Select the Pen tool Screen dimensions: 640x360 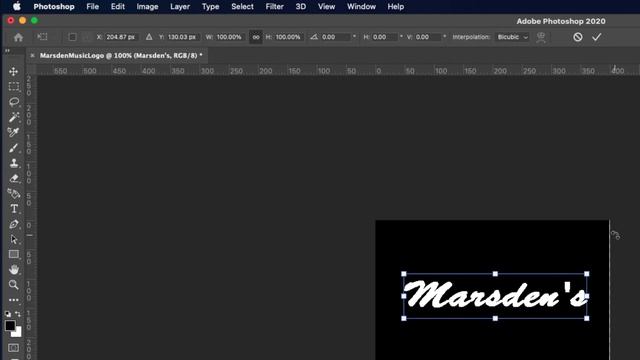[x=13, y=224]
